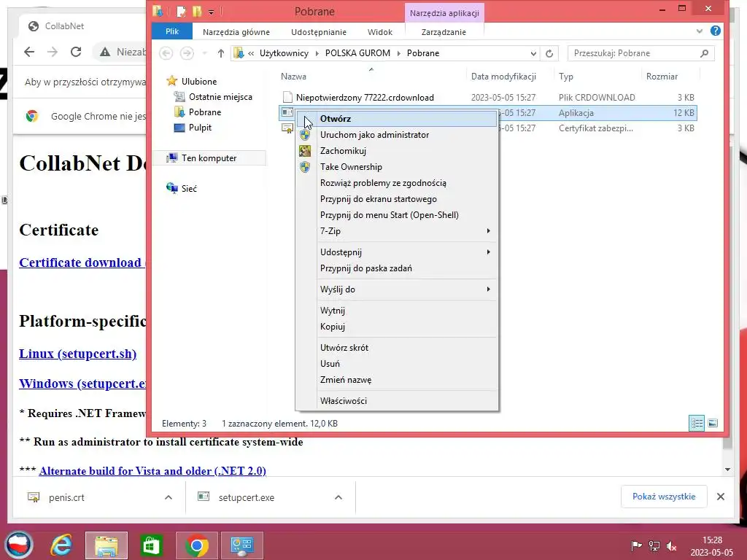Choose Uruchom jako administrator
The height and width of the screenshot is (560, 747).
click(x=396, y=135)
